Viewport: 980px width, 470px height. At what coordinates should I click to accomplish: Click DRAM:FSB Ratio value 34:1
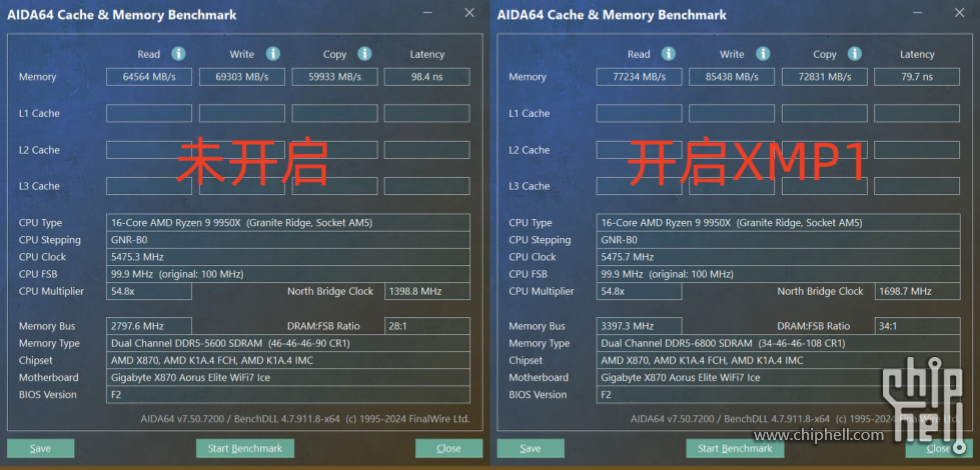(x=917, y=326)
